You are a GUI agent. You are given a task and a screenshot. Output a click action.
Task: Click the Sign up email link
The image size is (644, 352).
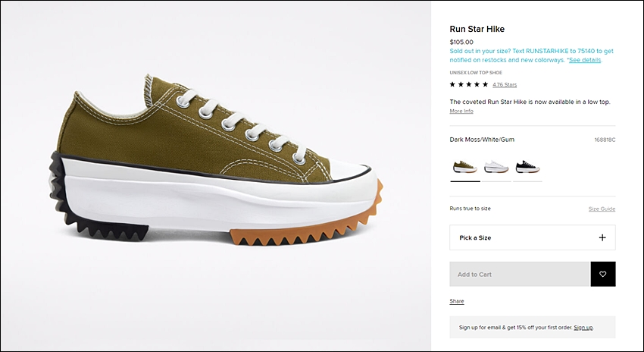tap(583, 327)
